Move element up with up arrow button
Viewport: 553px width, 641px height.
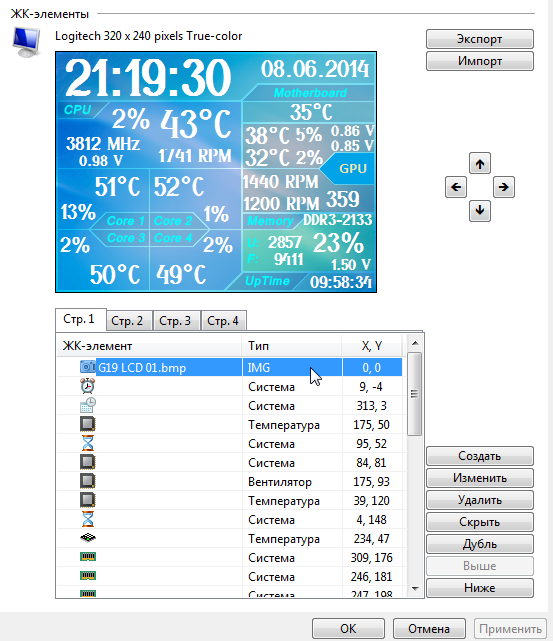click(x=480, y=164)
